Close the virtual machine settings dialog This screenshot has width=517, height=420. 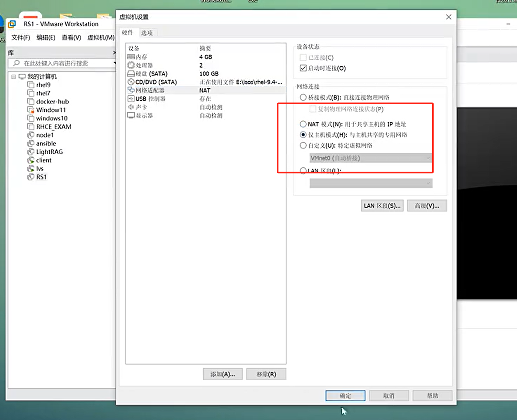tap(448, 17)
